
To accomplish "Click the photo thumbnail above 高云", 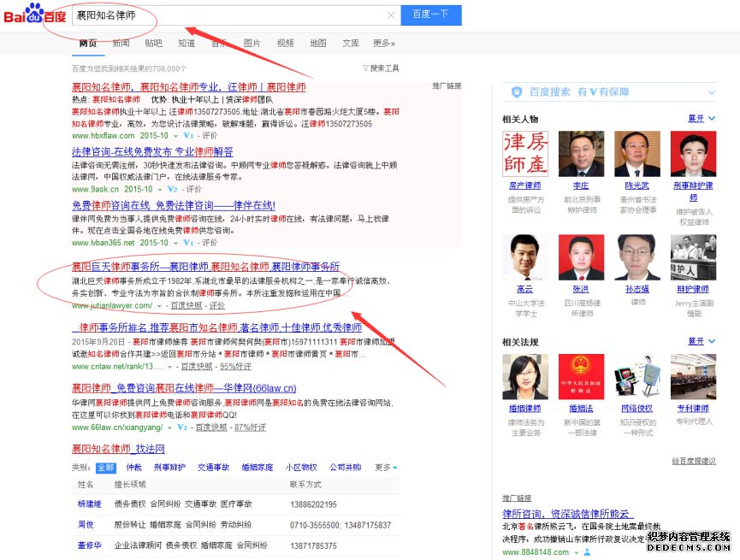I will 525,257.
